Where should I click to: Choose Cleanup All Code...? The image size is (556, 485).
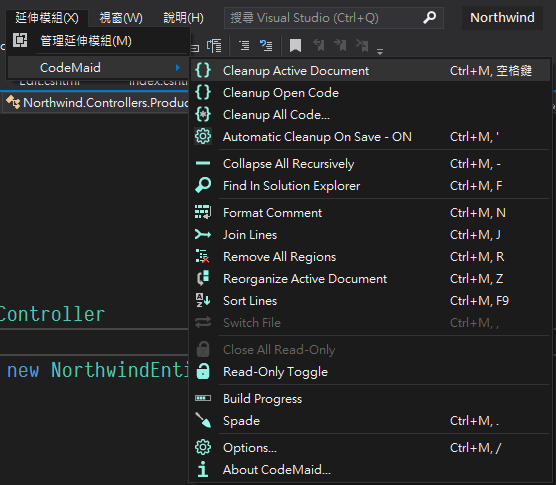(370, 115)
